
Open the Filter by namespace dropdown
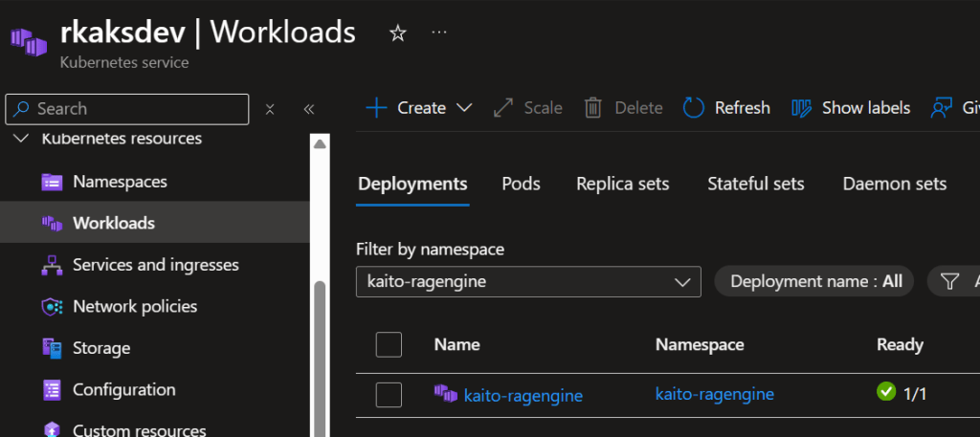click(528, 282)
